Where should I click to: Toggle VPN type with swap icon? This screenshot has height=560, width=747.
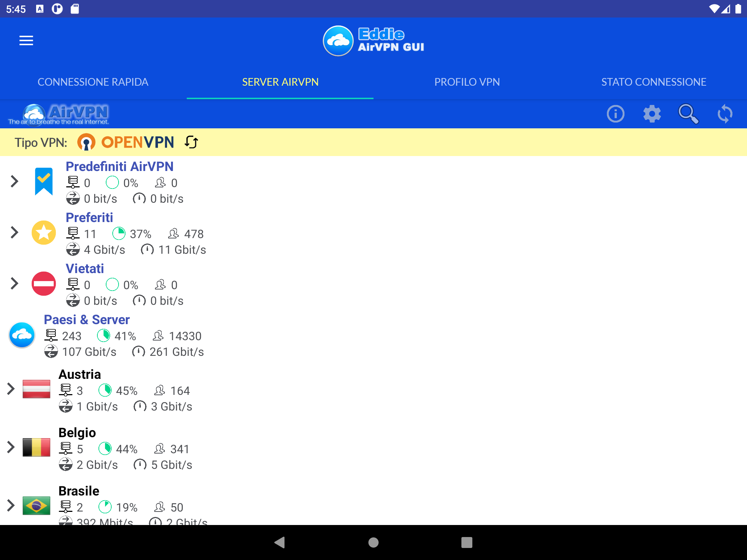pyautogui.click(x=191, y=142)
